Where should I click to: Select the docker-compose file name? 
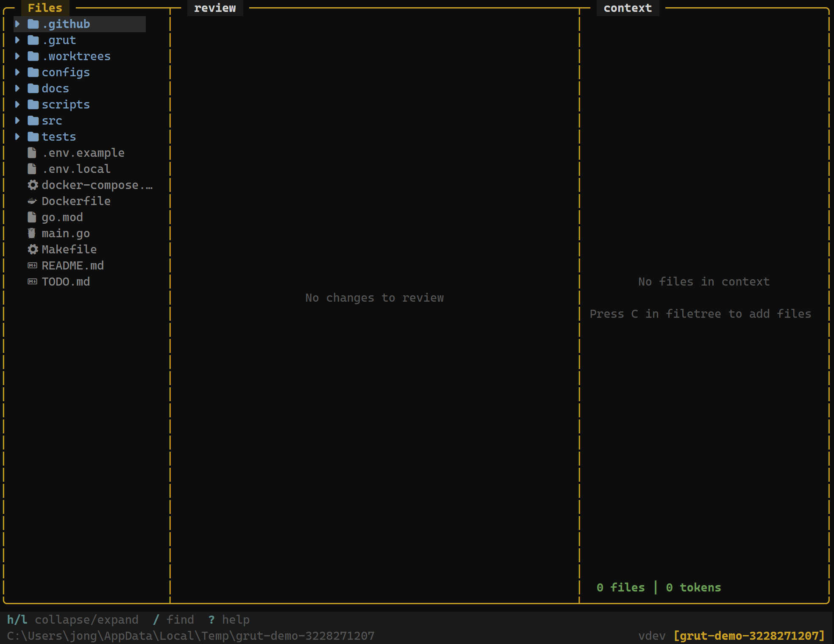97,185
